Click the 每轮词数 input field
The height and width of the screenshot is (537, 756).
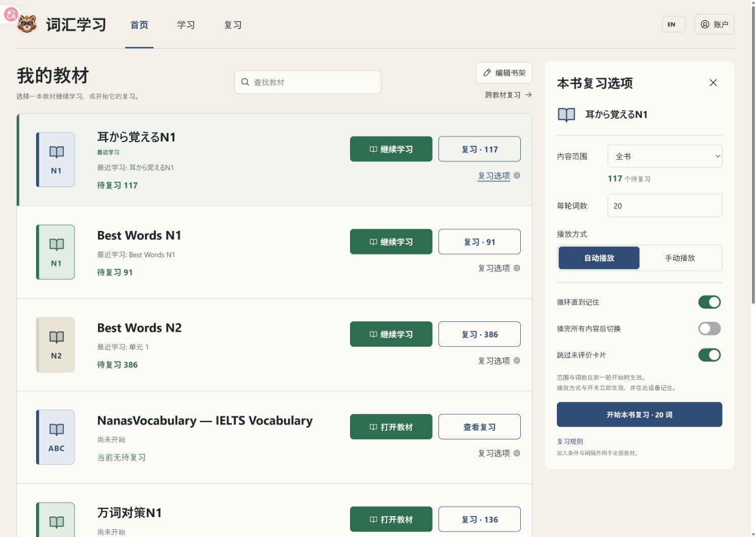665,205
